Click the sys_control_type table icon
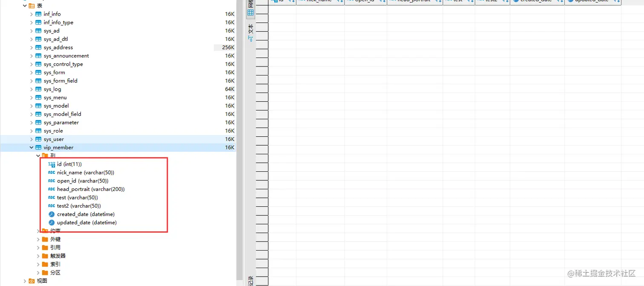This screenshot has width=644, height=286. tap(38, 64)
